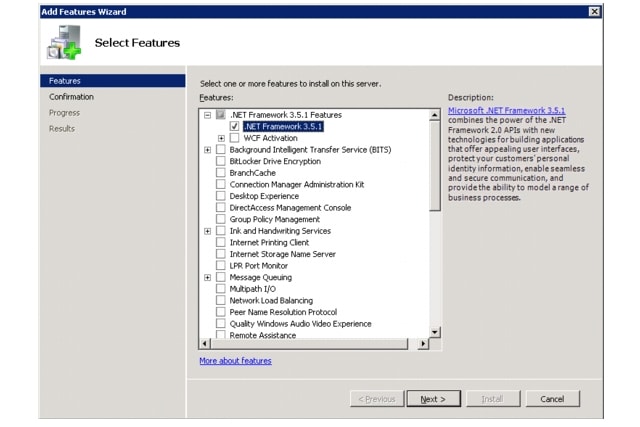Open the More about features link
This screenshot has height=427, width=640.
(x=236, y=361)
